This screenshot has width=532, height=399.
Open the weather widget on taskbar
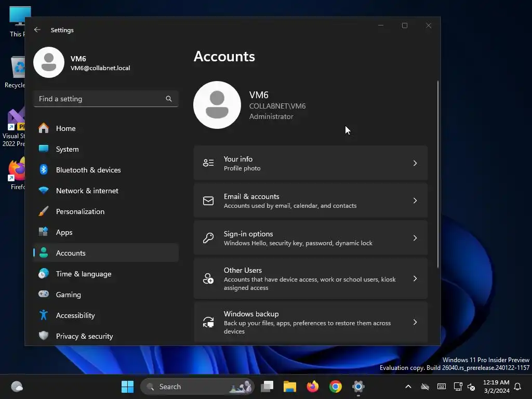pyautogui.click(x=17, y=387)
